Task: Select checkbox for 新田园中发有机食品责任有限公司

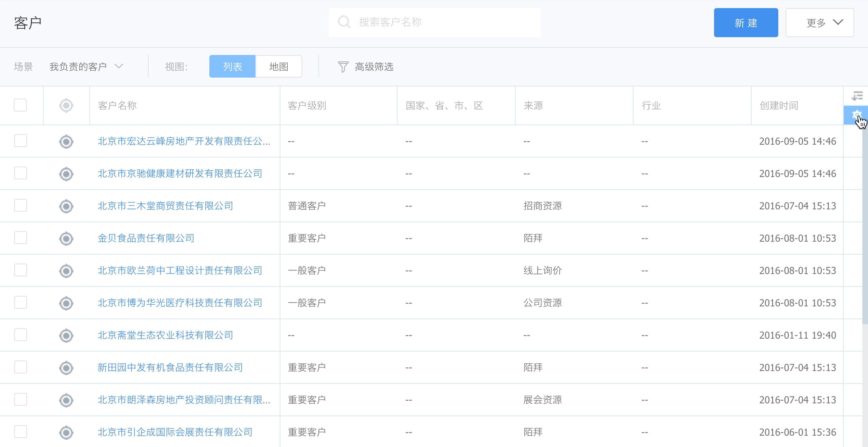Action: pos(20,367)
